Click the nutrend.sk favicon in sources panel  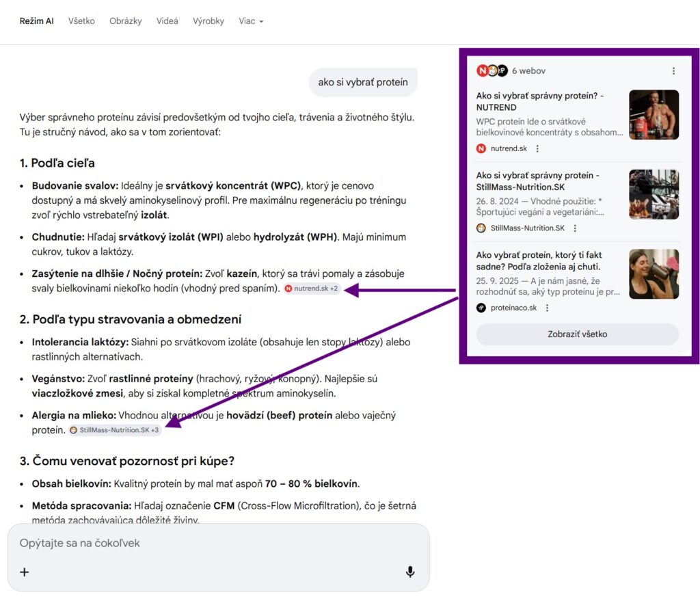481,149
